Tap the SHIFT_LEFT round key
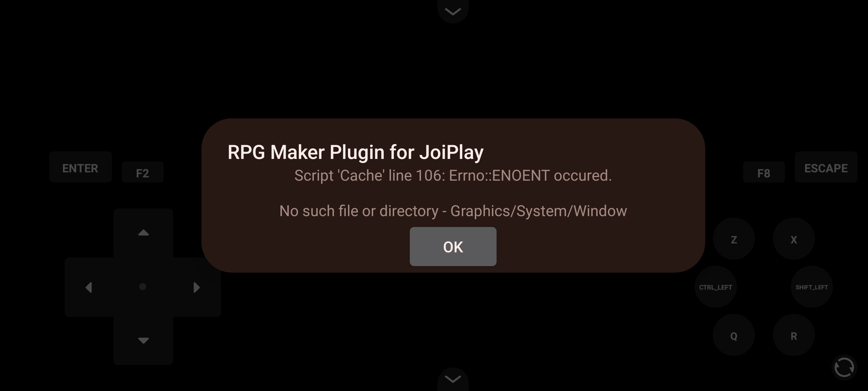Screen dimensions: 868x391 pos(812,287)
